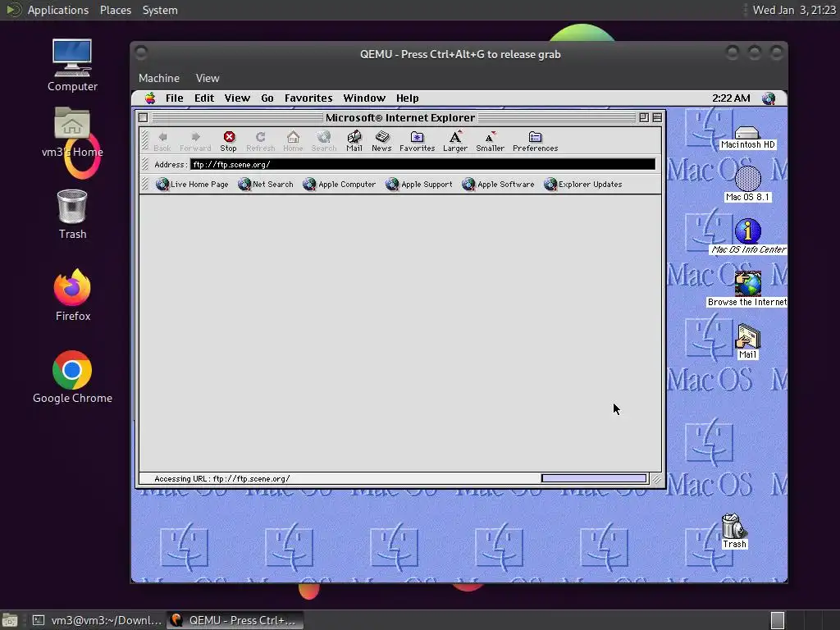Open the Apple Support link

click(x=419, y=185)
